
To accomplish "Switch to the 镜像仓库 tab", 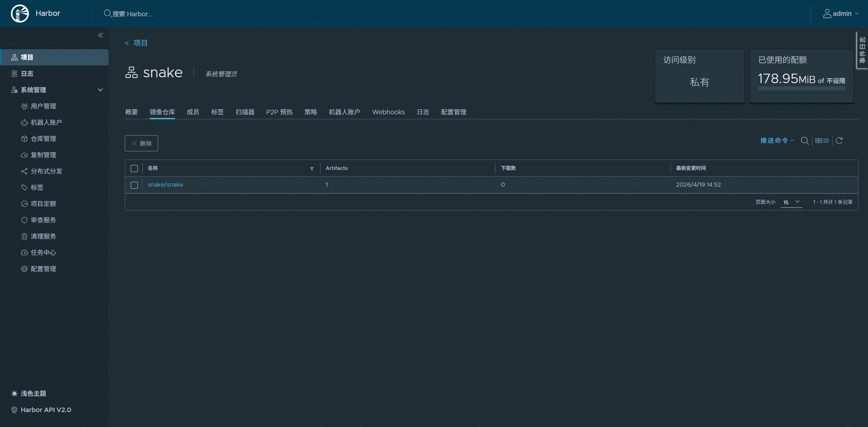I will (162, 112).
